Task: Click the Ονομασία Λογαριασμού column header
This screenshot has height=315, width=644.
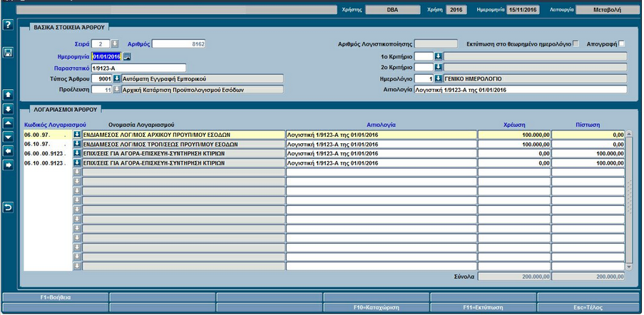Action: point(142,125)
